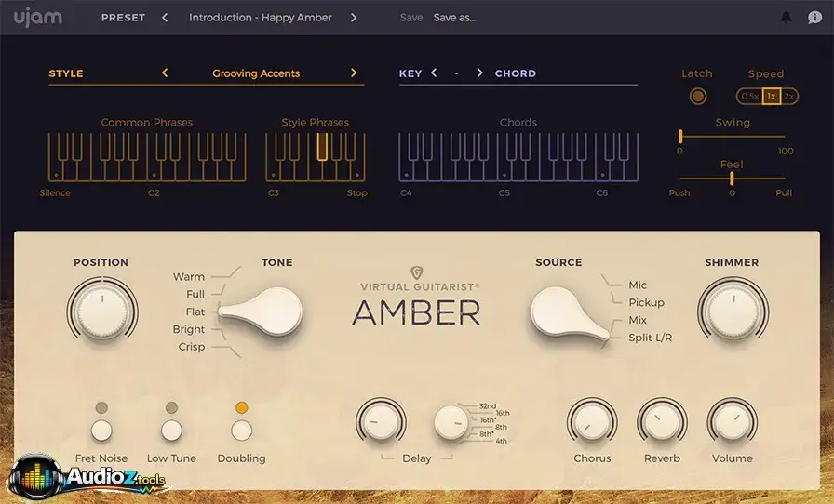Screen dimensions: 834x504
Task: Click the STYLE label
Action: pyautogui.click(x=66, y=73)
